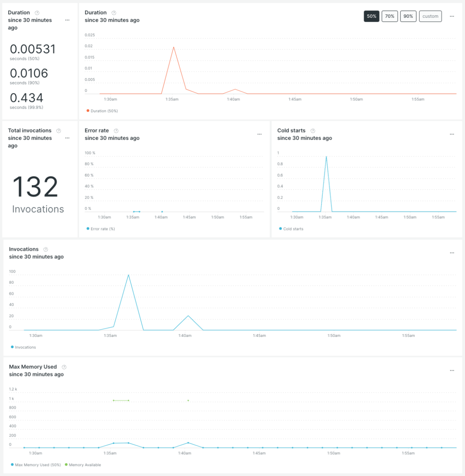Open the Invocations chart options menu
Viewport: 465px width, 476px height.
(452, 253)
